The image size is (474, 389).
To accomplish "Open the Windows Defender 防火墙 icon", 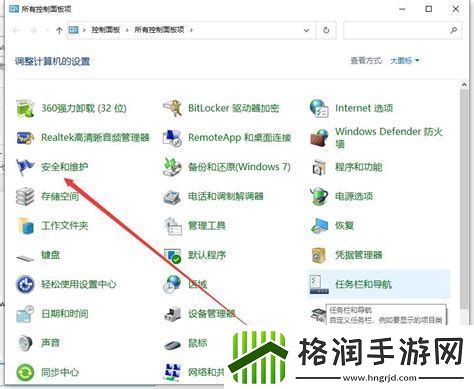I will tap(319, 138).
